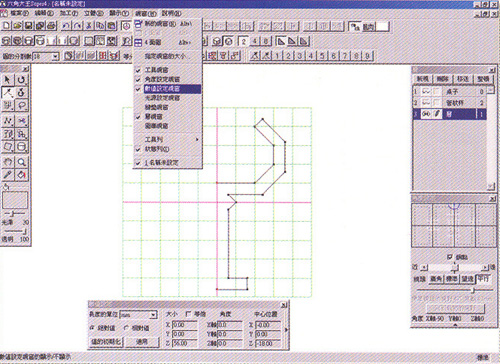Select the active line drawing tool
This screenshot has height=364, width=500.
tap(8, 92)
